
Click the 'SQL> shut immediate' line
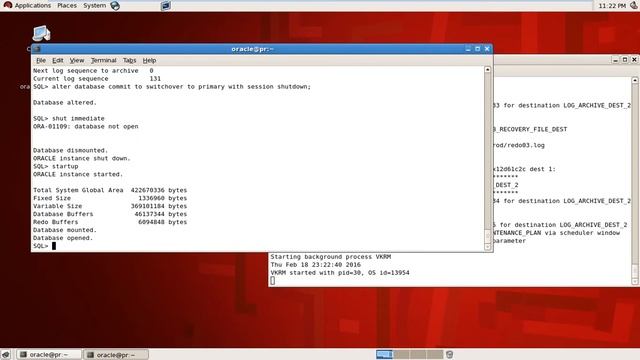click(69, 118)
